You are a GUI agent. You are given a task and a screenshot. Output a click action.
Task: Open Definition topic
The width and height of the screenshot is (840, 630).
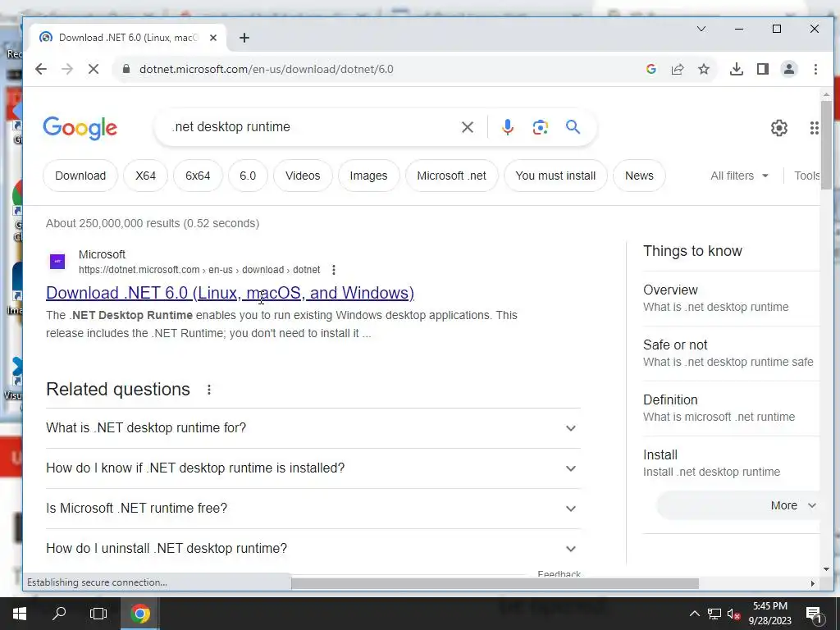click(x=731, y=409)
